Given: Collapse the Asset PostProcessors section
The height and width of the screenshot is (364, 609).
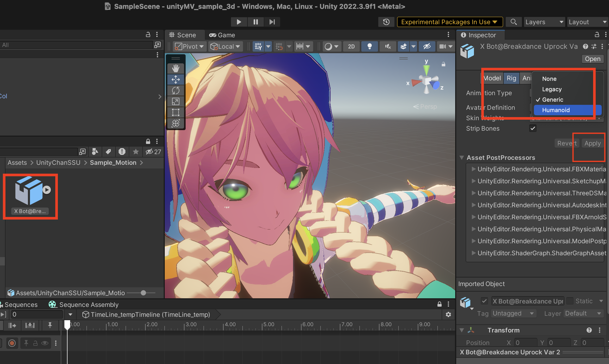Looking at the screenshot, I should pyautogui.click(x=462, y=157).
